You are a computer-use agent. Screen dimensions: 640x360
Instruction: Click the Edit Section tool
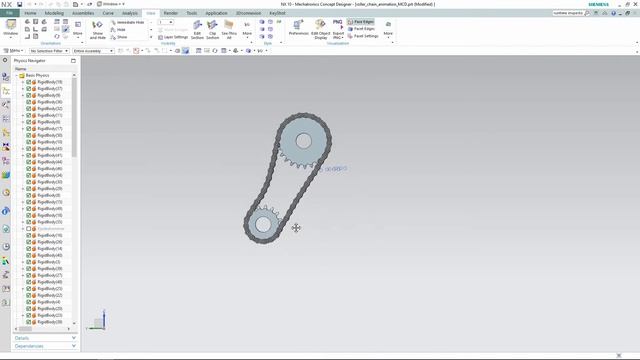pyautogui.click(x=197, y=30)
